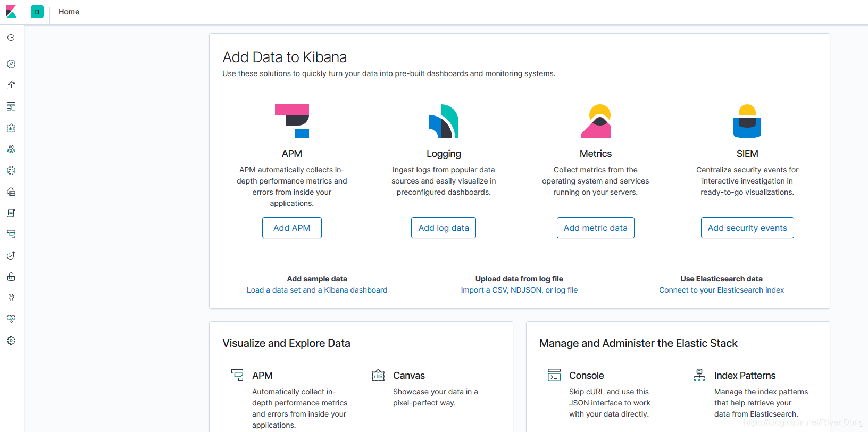Open Uptime from the sidebar
This screenshot has width=868, height=432.
[x=11, y=255]
